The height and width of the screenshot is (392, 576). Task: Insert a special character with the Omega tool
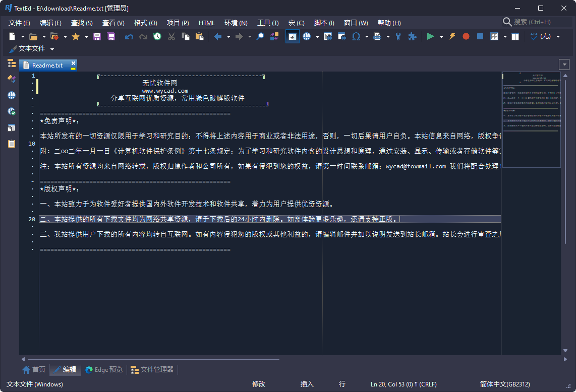[x=357, y=36]
